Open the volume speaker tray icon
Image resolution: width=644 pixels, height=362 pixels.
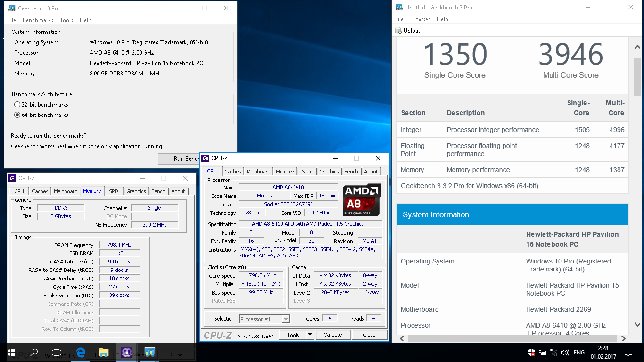click(565, 352)
